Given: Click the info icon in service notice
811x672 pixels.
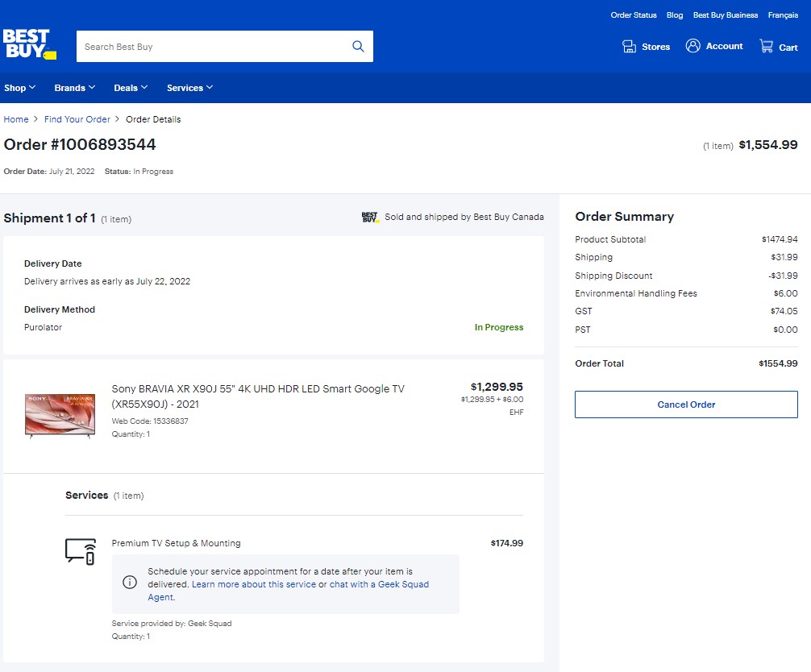Looking at the screenshot, I should (x=130, y=583).
